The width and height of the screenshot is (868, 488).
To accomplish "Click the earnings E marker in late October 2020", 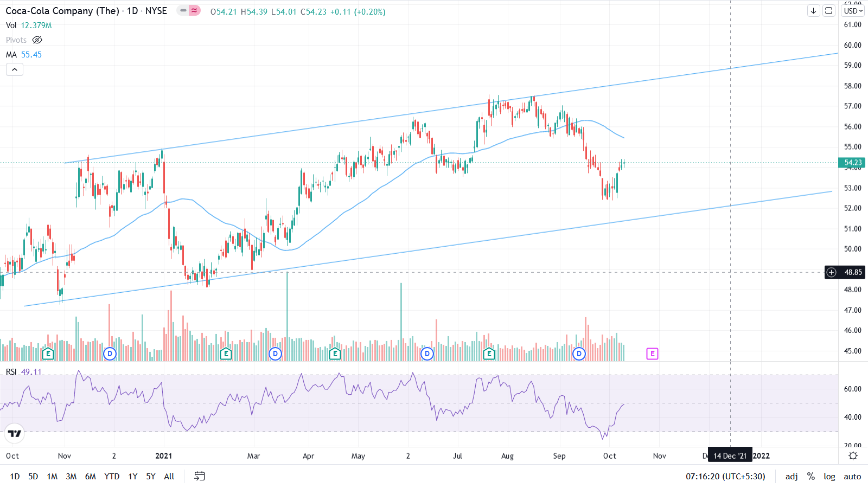I will click(48, 354).
